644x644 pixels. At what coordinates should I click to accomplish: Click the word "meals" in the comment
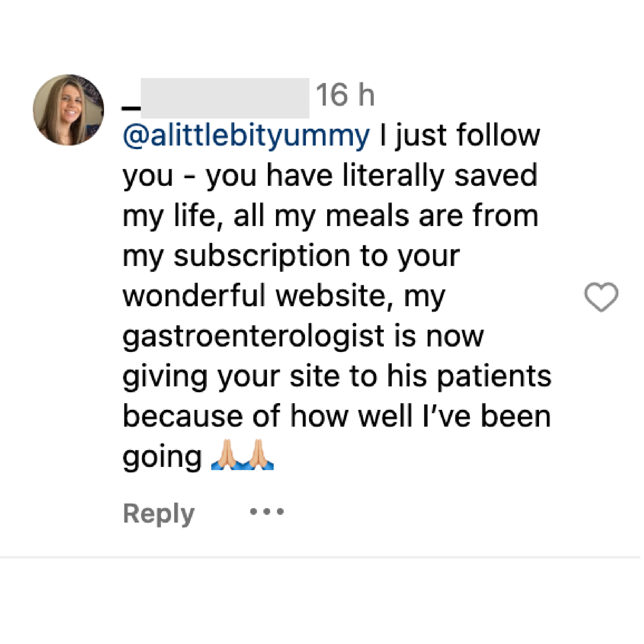tap(367, 216)
